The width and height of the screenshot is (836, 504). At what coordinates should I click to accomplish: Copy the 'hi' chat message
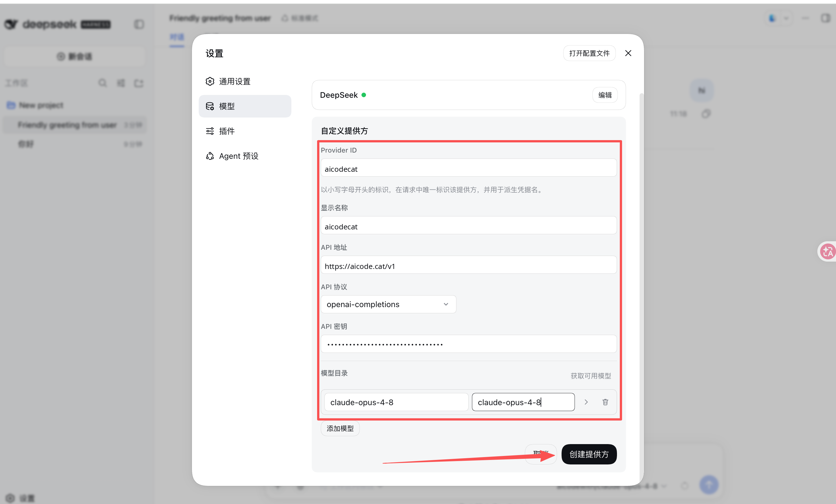[x=706, y=114]
